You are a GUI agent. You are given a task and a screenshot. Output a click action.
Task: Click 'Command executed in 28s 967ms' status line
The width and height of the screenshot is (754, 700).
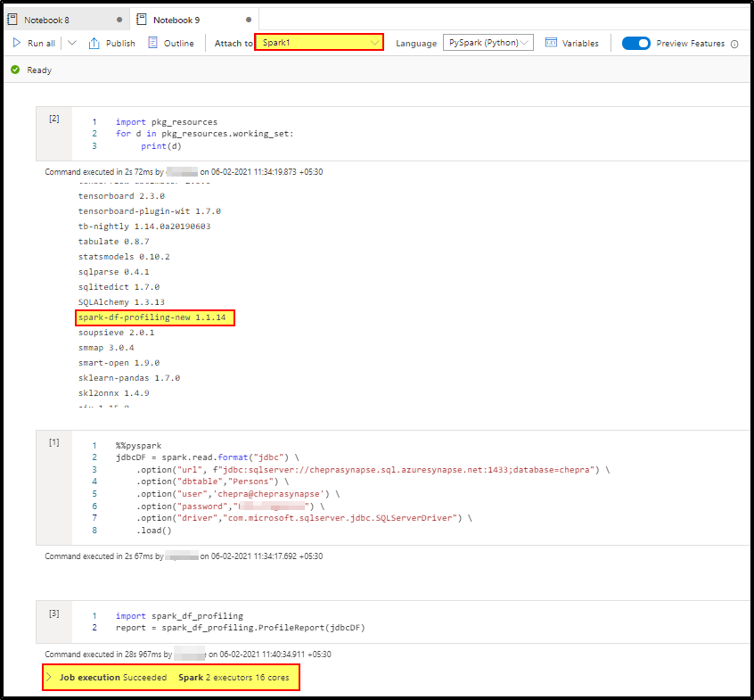click(188, 655)
